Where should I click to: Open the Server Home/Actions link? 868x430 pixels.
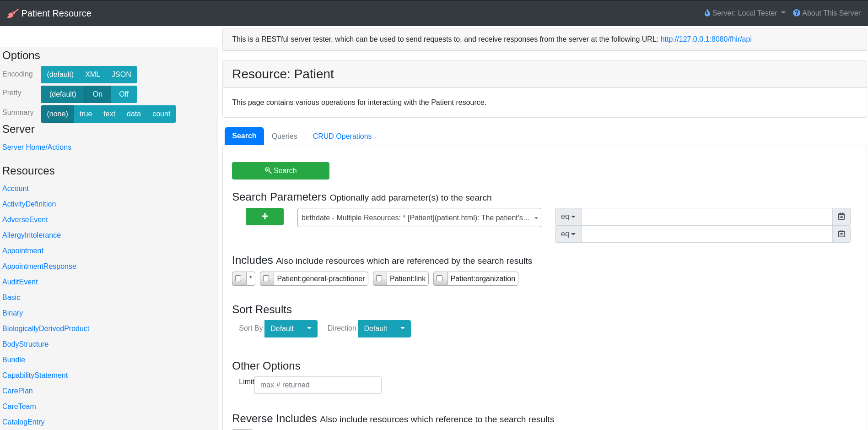[x=37, y=147]
